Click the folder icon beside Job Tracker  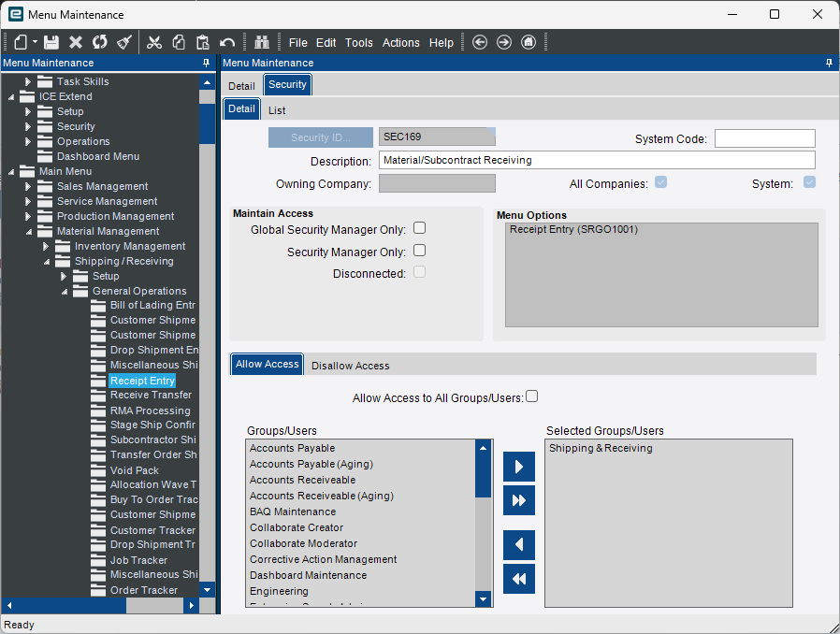tap(98, 560)
